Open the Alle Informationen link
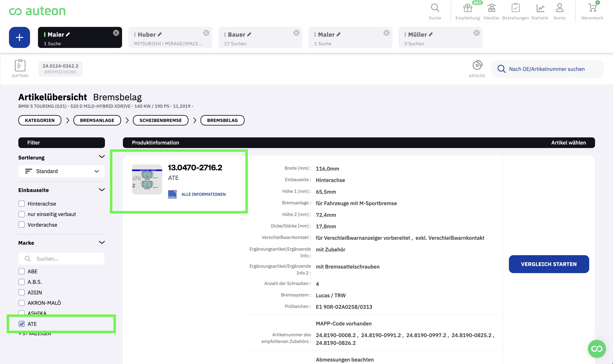 click(203, 194)
